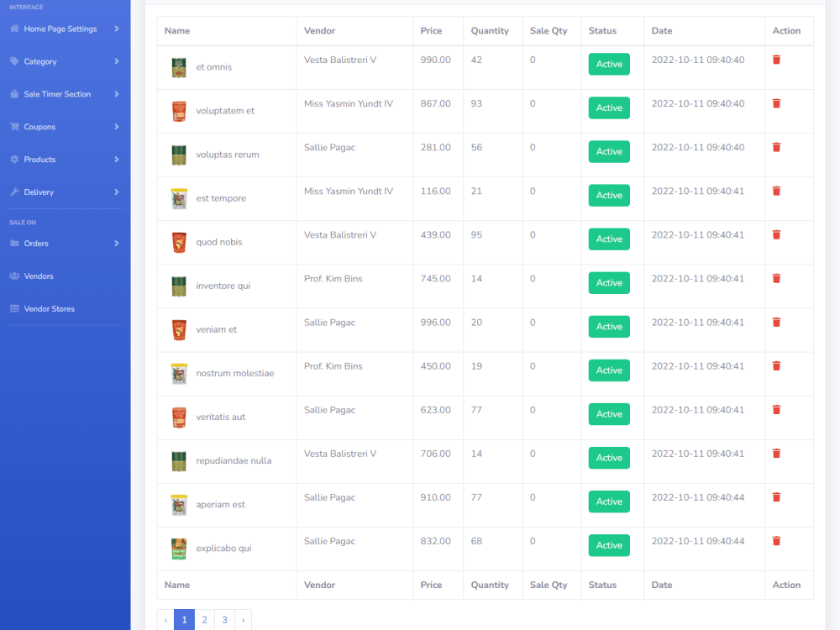Select the Products sidebar menu item
Viewport: 840px width, 630px height.
(x=65, y=159)
